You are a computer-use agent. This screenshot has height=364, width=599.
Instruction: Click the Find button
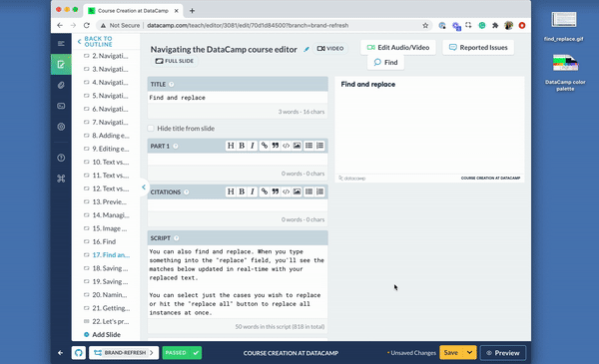tap(385, 62)
